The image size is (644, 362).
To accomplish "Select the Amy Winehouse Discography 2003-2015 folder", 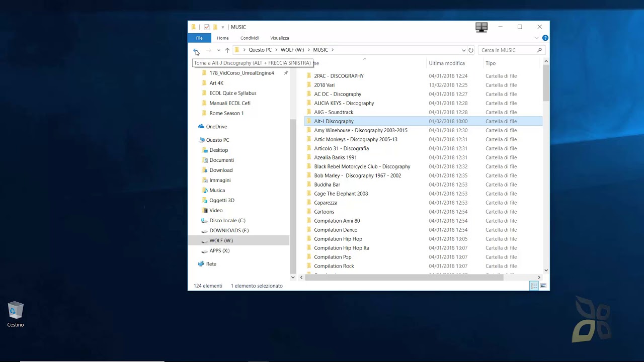I will [x=361, y=130].
